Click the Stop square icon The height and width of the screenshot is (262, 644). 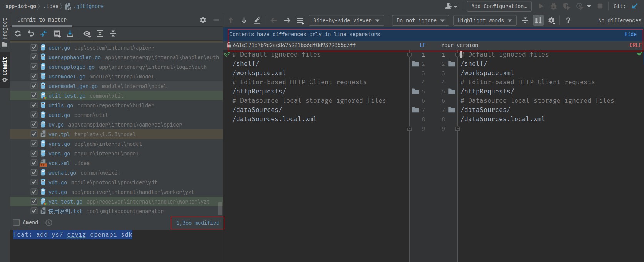pyautogui.click(x=600, y=6)
